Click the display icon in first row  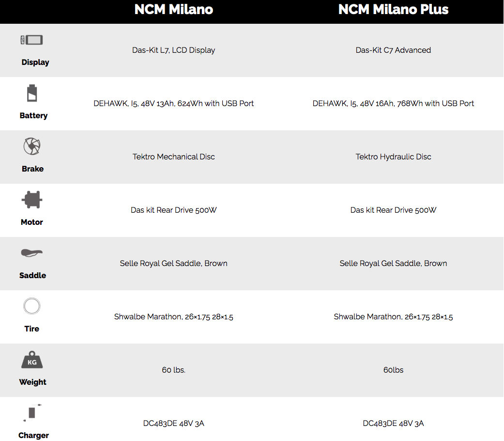[x=31, y=40]
